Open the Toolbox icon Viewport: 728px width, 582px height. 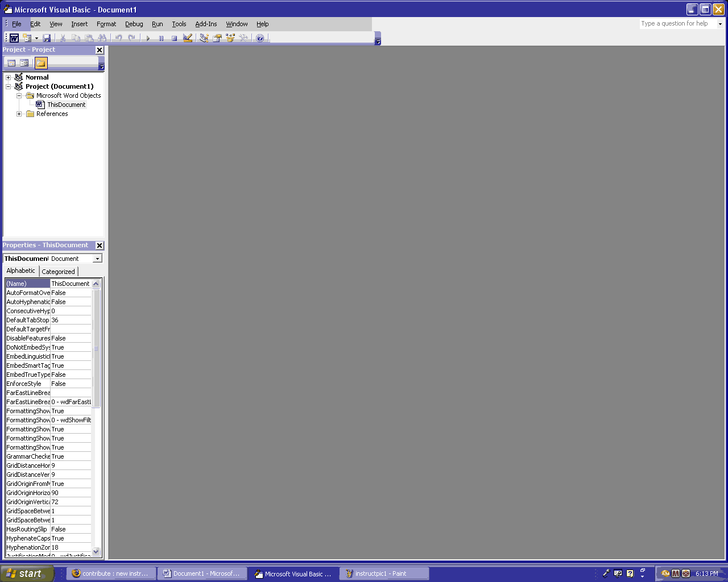tap(243, 38)
